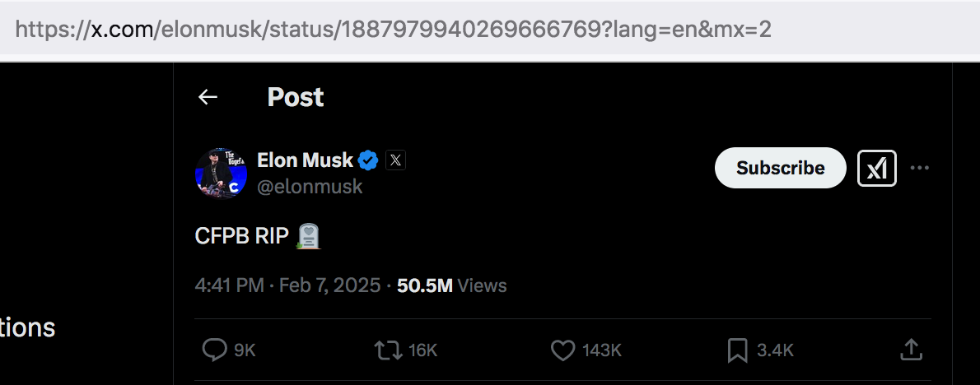Open Elon Musk's profile picture

pyautogui.click(x=221, y=173)
